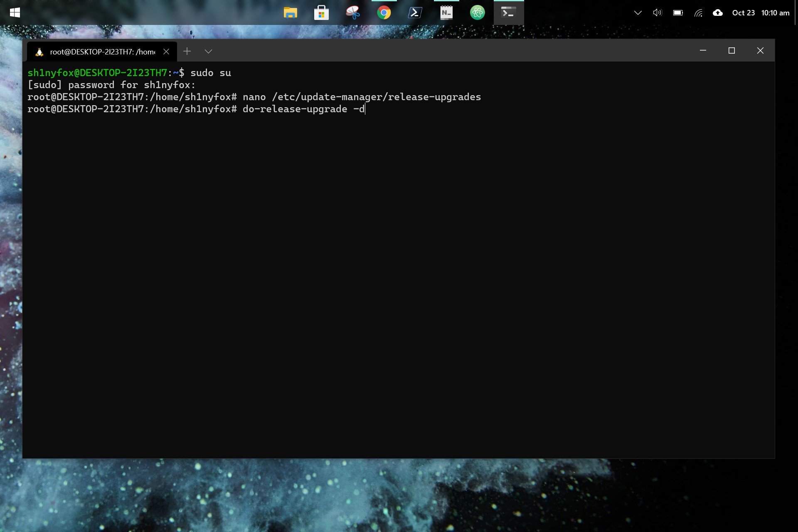Open the Wi-Fi network panel
This screenshot has width=798, height=532.
698,13
